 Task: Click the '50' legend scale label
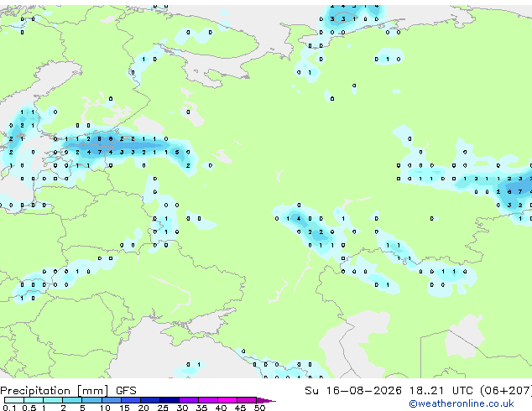pos(259,408)
